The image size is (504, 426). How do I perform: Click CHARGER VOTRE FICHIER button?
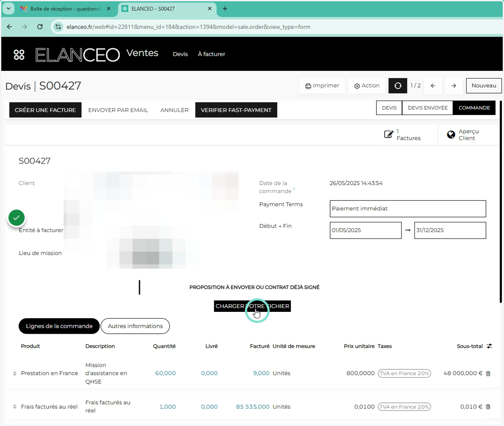pos(252,306)
